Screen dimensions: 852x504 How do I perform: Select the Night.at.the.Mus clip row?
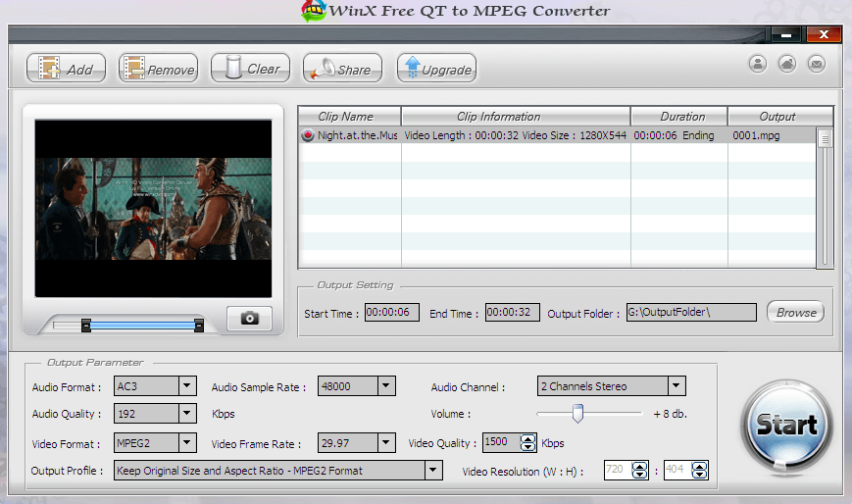coord(357,135)
